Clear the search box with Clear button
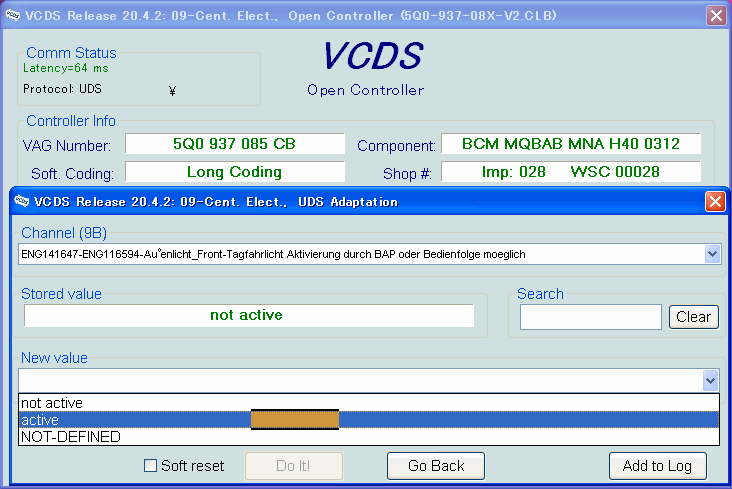The image size is (732, 489). point(693,317)
